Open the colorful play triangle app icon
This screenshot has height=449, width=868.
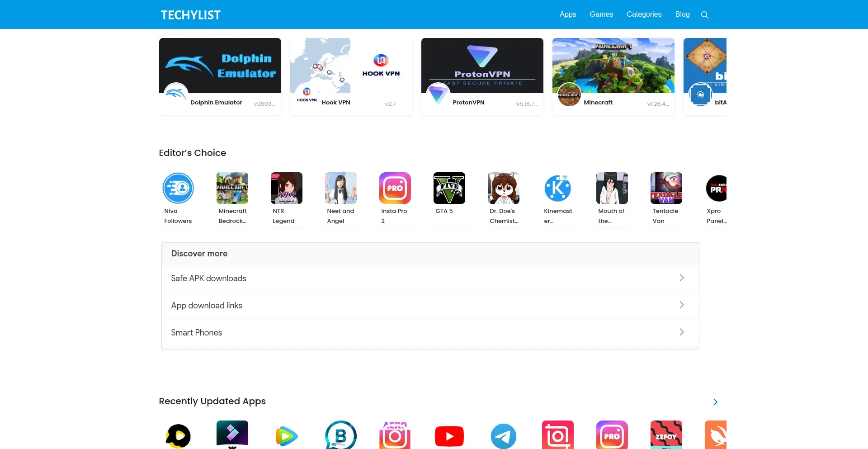tap(287, 435)
